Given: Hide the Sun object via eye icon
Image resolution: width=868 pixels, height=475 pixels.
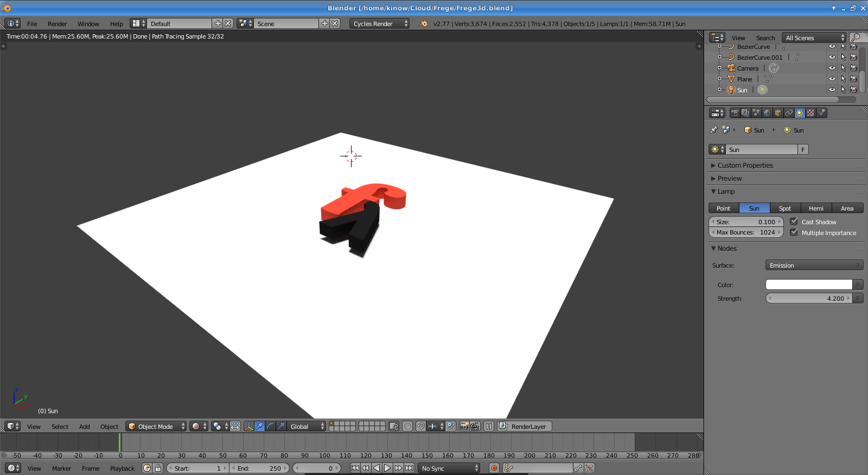Looking at the screenshot, I should click(832, 90).
